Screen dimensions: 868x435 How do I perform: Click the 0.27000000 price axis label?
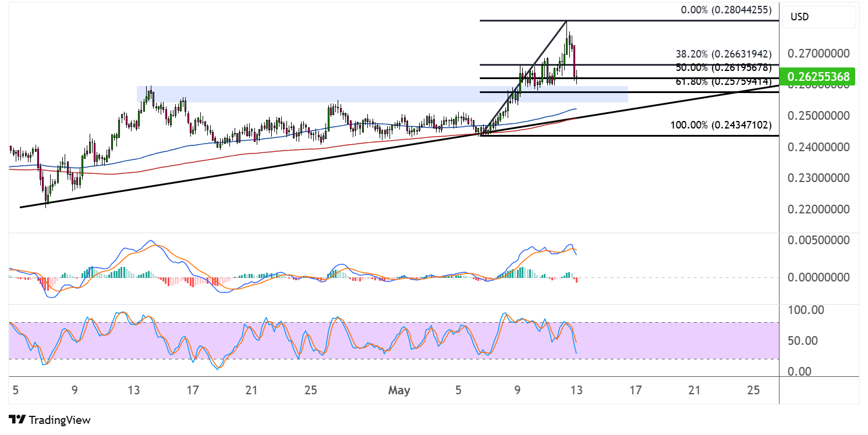click(819, 54)
